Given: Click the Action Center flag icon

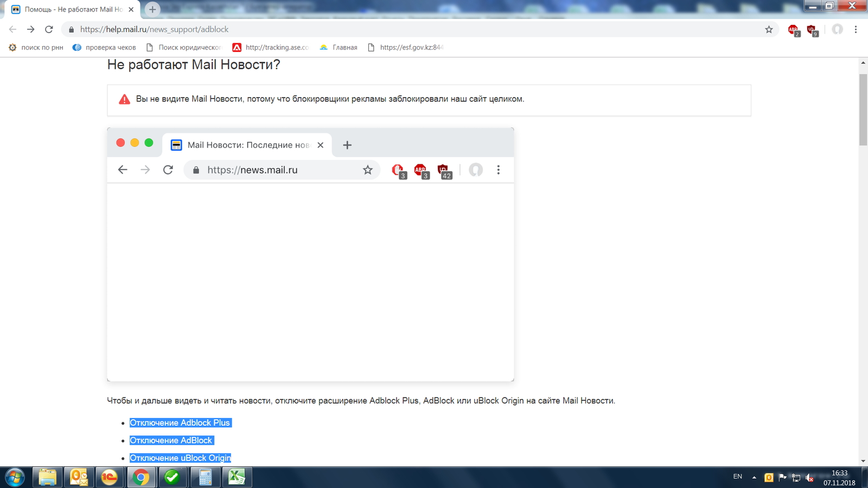Looking at the screenshot, I should pos(782,478).
